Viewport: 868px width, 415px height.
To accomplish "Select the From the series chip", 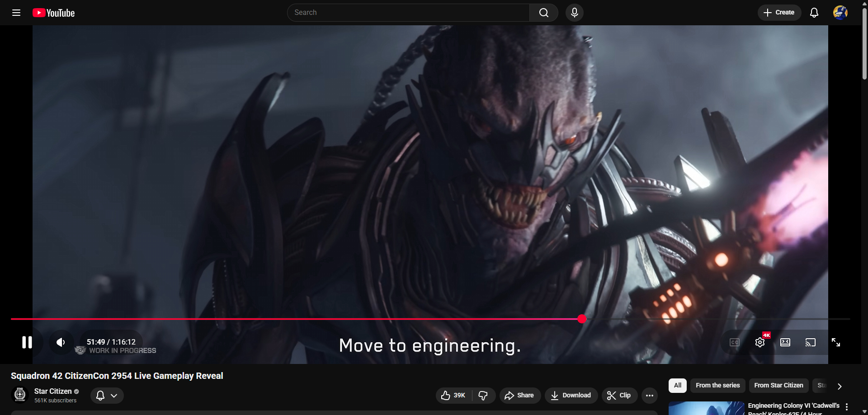I will point(717,386).
